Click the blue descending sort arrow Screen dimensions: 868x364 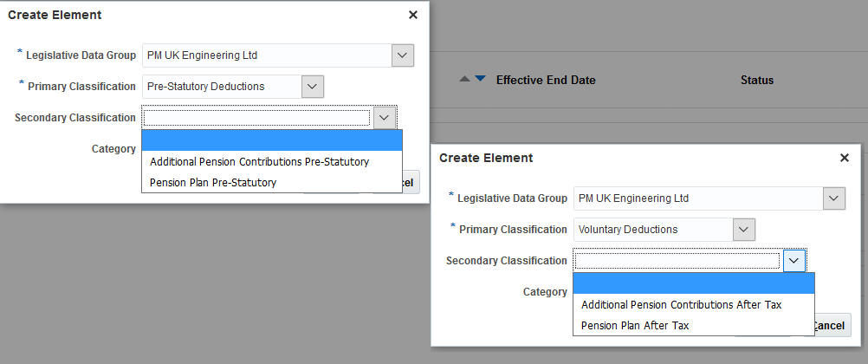point(480,79)
